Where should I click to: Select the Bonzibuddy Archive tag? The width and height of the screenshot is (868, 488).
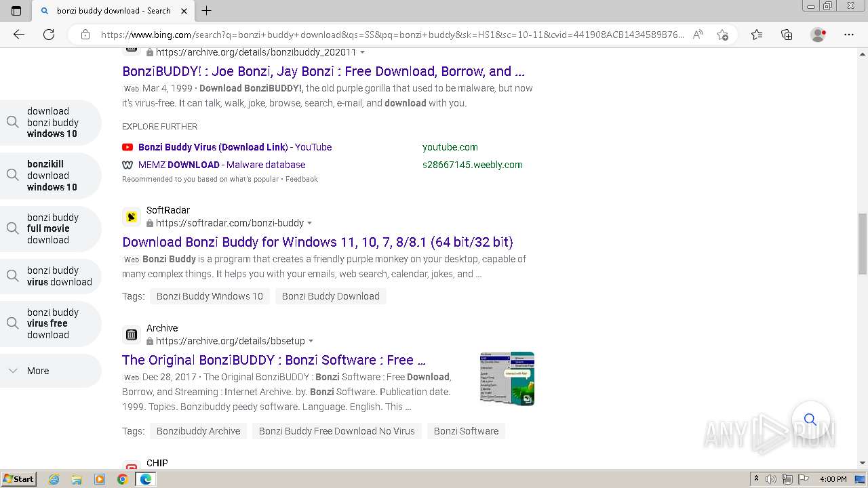pos(198,431)
